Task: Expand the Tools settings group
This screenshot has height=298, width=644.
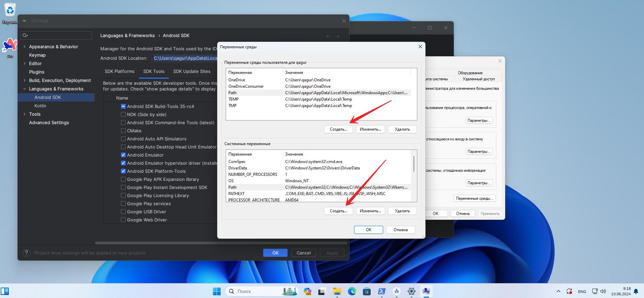Action: pyautogui.click(x=24, y=114)
